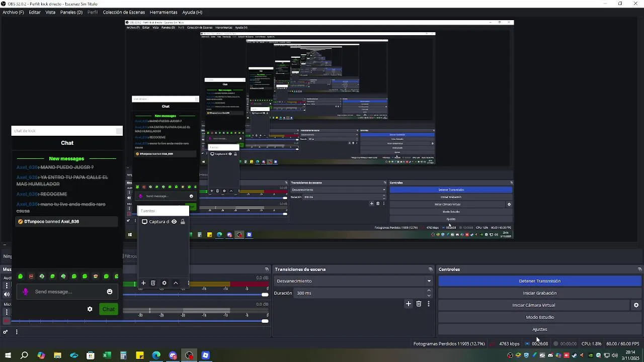Click the purple microphone icon in chat box
Screen dimensions: 644x362
click(26, 292)
